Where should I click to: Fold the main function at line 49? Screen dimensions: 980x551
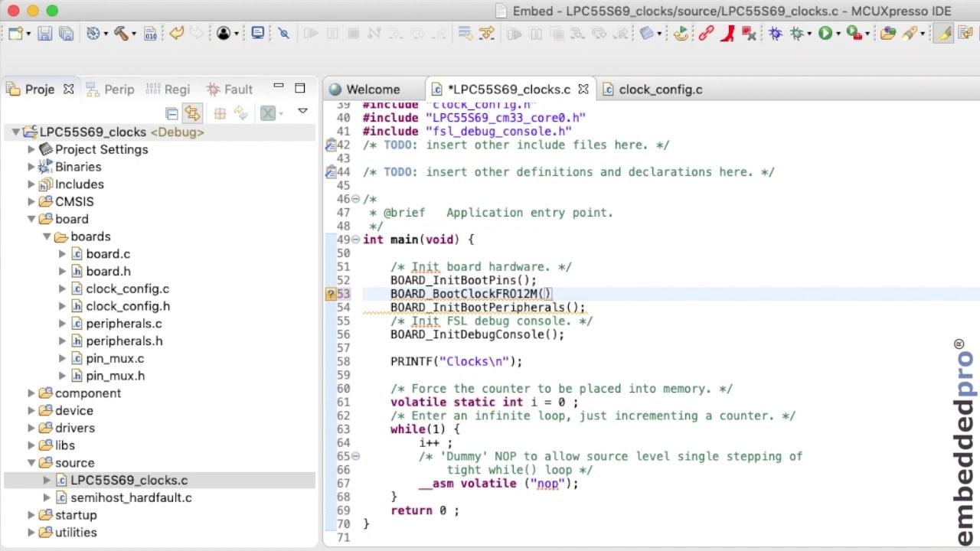[355, 240]
